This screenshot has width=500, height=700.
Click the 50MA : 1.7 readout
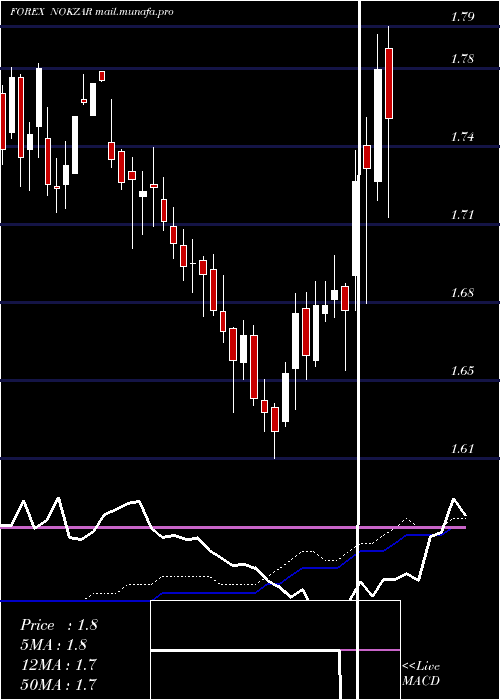(x=58, y=684)
